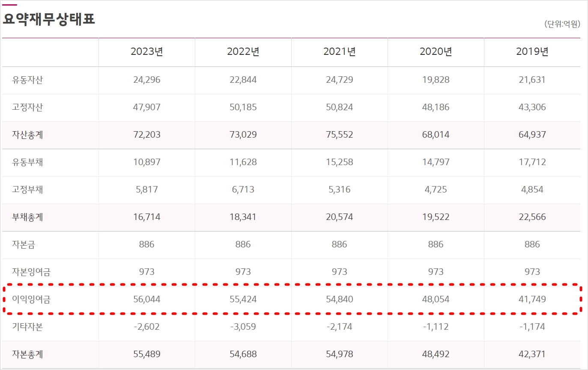Select the 2019년 column header
The height and width of the screenshot is (370, 588).
(x=532, y=52)
